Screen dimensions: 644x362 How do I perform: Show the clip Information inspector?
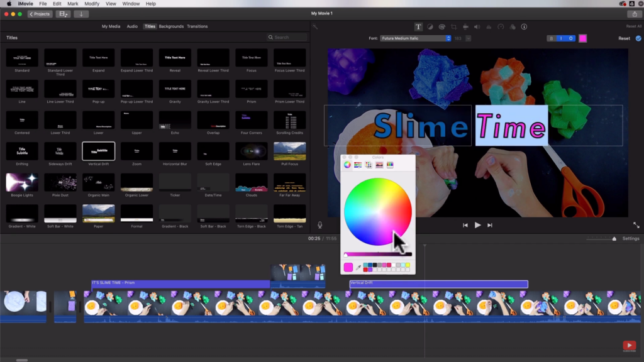(524, 26)
